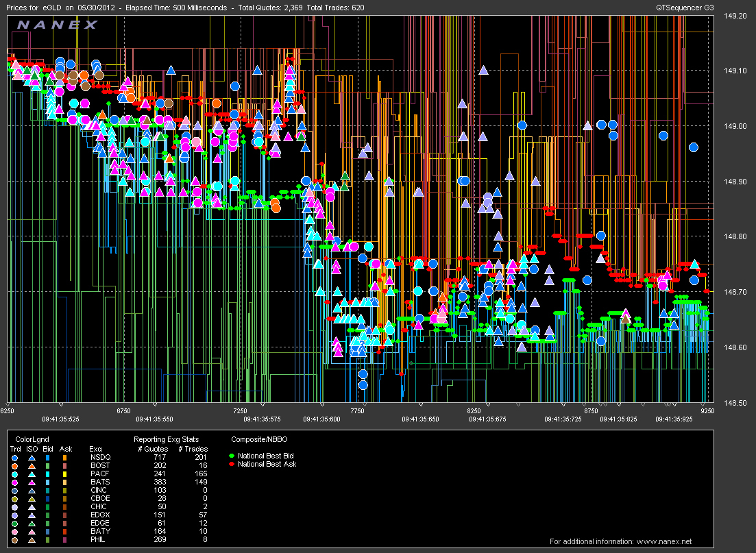Select the BATS bid color swatch

(x=48, y=482)
